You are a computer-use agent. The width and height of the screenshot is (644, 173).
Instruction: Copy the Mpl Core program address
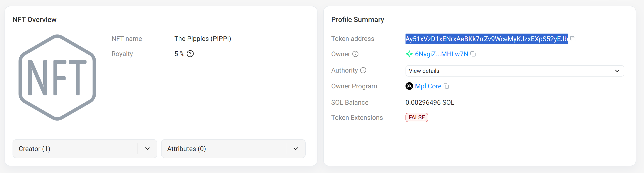click(446, 86)
